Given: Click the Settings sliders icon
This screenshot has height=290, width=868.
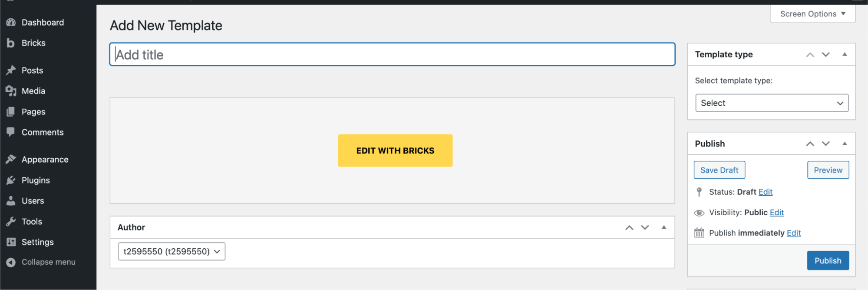Looking at the screenshot, I should pos(11,242).
